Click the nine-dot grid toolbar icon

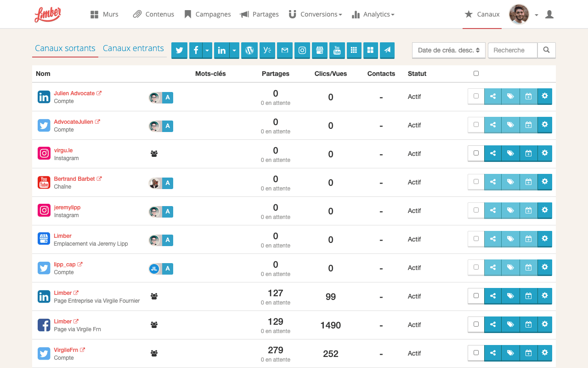tap(353, 50)
